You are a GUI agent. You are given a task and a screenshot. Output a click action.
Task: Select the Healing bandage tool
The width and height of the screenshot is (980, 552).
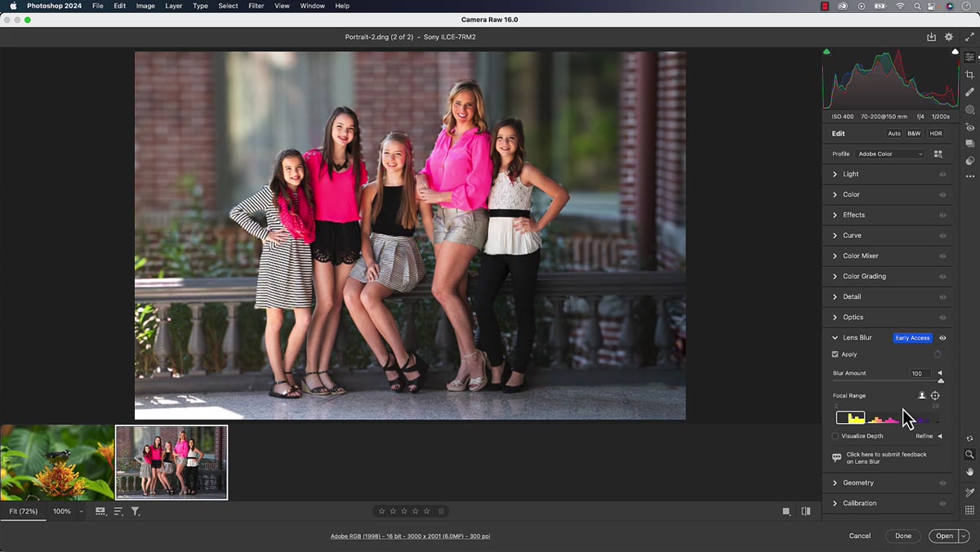[x=969, y=92]
